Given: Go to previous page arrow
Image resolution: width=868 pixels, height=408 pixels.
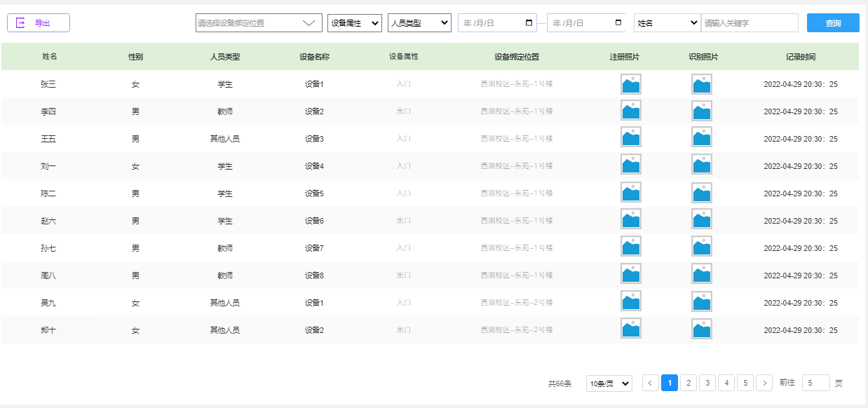Looking at the screenshot, I should pyautogui.click(x=651, y=383).
